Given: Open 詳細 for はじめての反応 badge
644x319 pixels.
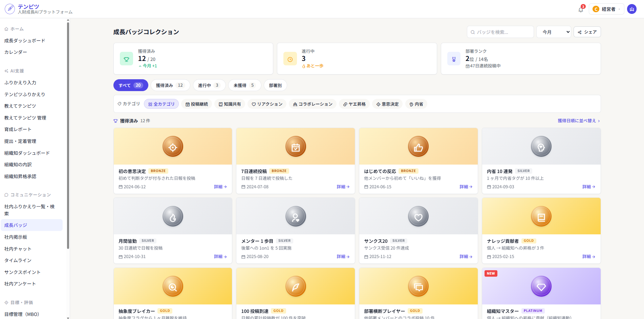Looking at the screenshot, I should coord(466,187).
